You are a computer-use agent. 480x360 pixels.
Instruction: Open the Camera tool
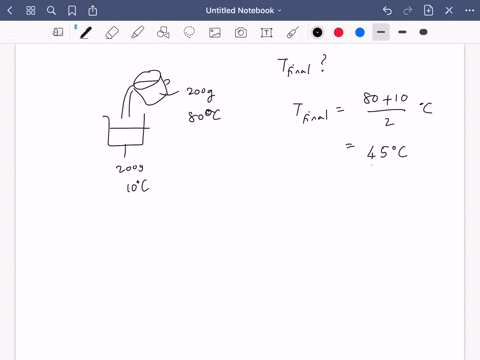click(x=241, y=32)
